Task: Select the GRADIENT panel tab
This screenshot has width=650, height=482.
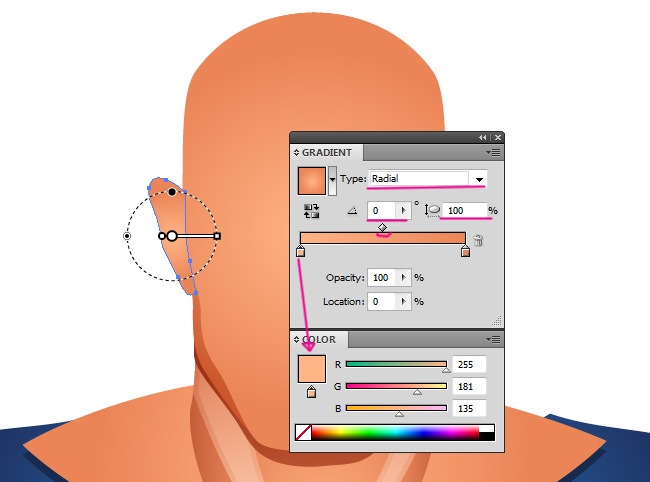Action: (x=327, y=153)
